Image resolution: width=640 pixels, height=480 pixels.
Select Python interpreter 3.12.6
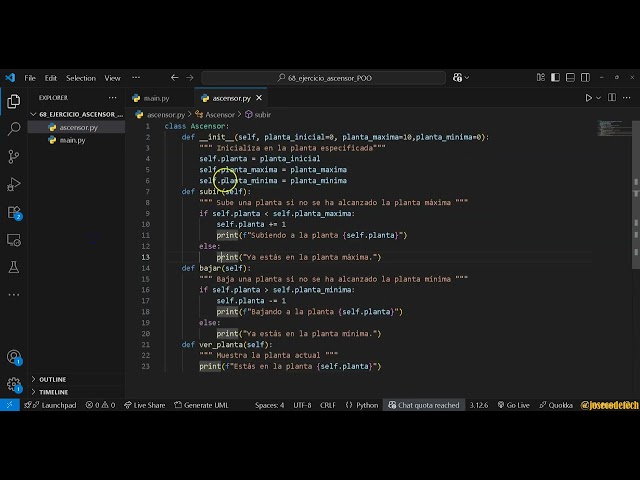(479, 405)
